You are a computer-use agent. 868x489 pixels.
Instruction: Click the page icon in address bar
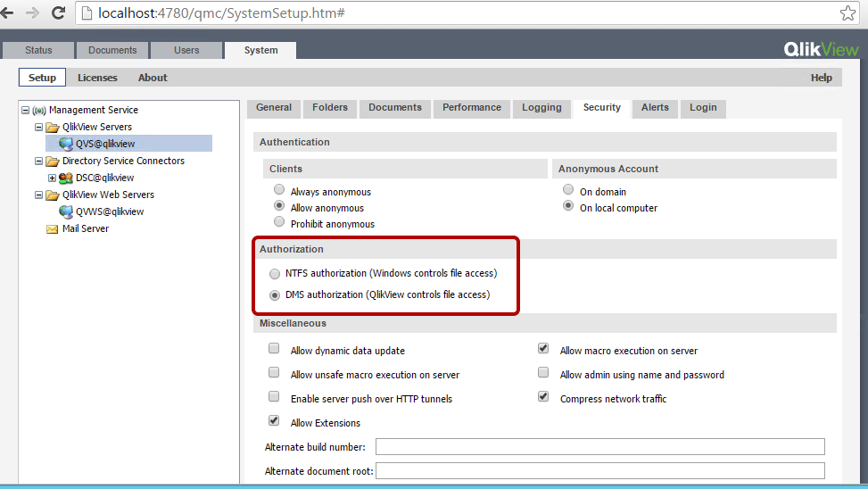tap(87, 13)
